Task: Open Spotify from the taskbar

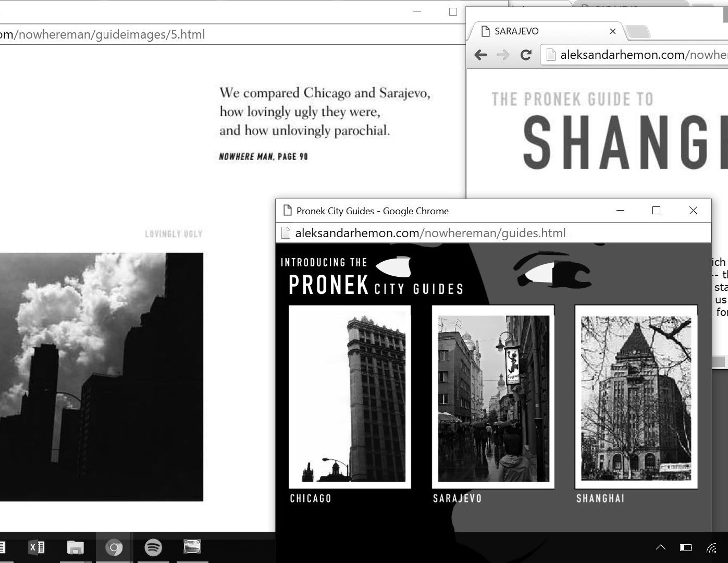Action: coord(153,547)
